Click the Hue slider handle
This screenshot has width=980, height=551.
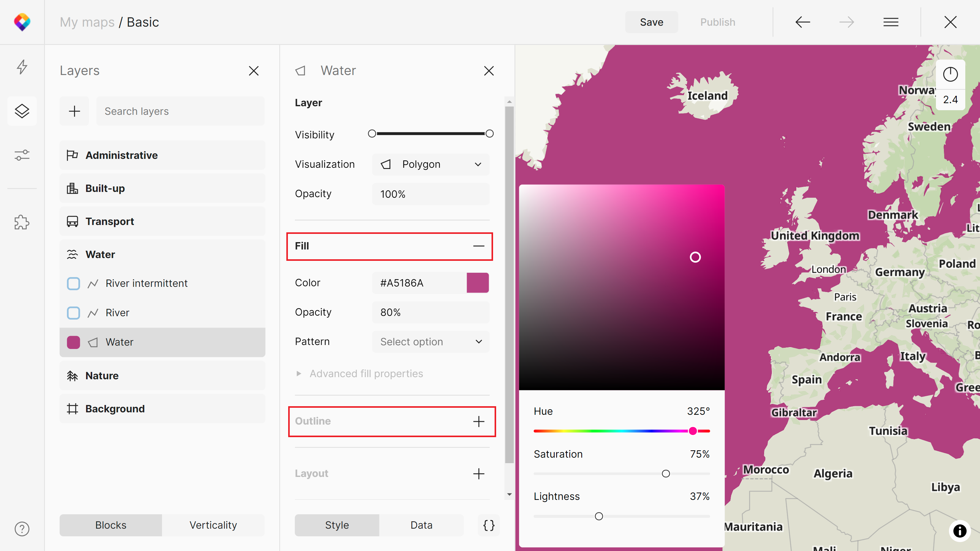[693, 431]
